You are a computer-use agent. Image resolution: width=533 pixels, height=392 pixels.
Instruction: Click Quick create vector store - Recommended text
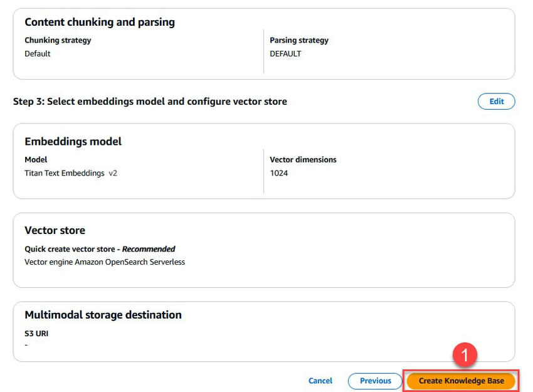click(x=100, y=249)
